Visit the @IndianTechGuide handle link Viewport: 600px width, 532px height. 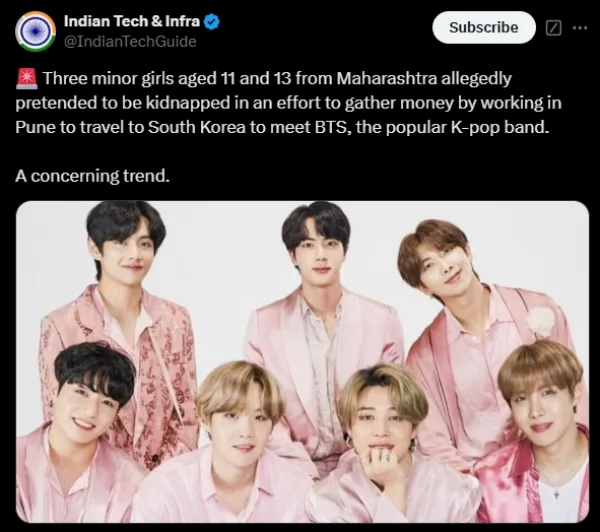[130, 41]
